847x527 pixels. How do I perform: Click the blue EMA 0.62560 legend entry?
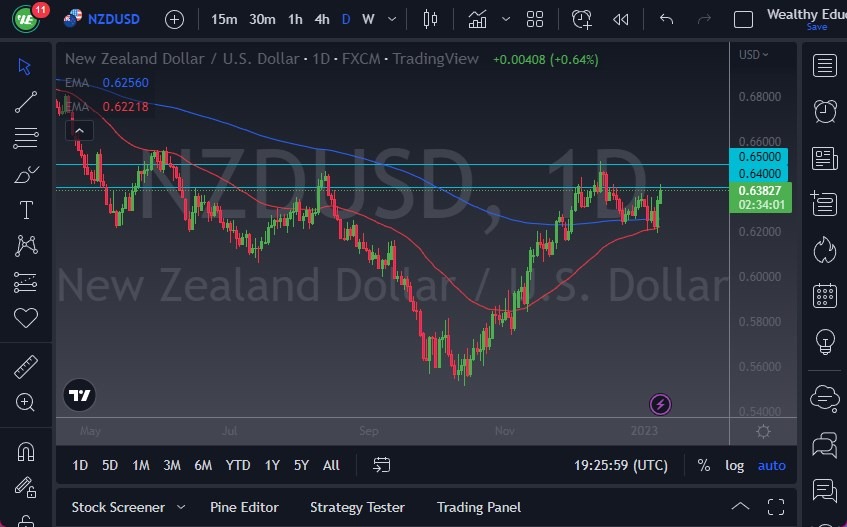(x=107, y=83)
